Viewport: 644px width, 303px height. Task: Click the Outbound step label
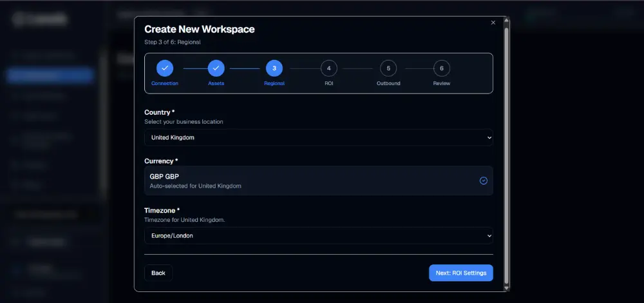point(388,83)
